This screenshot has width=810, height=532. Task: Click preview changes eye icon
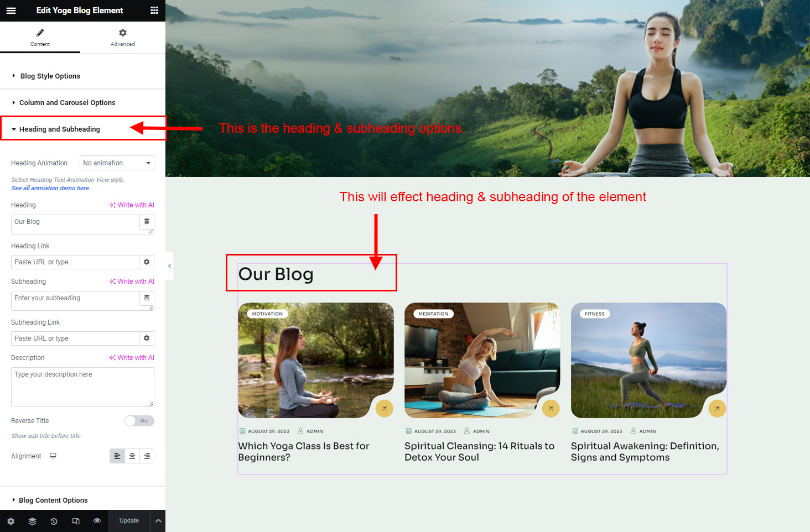coord(97,521)
